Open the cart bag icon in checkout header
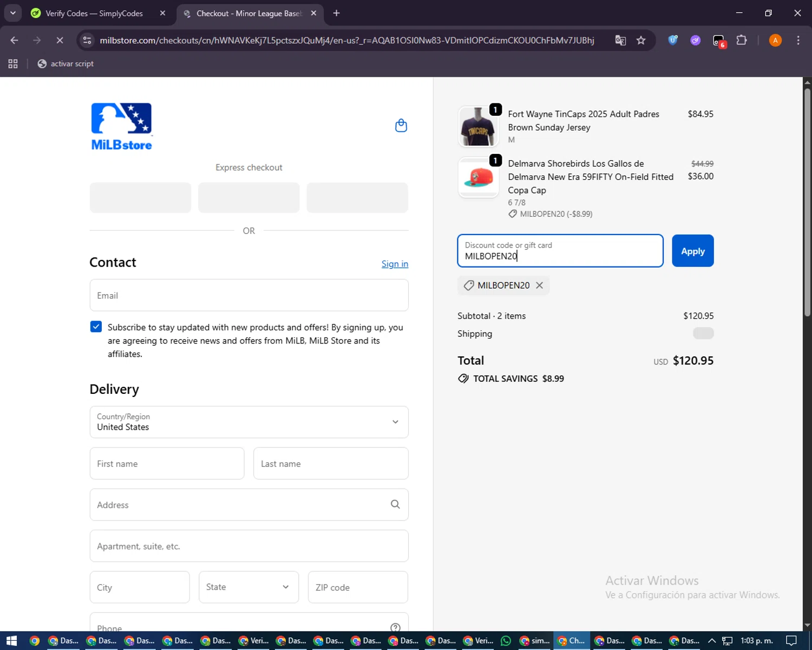The width and height of the screenshot is (812, 650). click(x=401, y=126)
